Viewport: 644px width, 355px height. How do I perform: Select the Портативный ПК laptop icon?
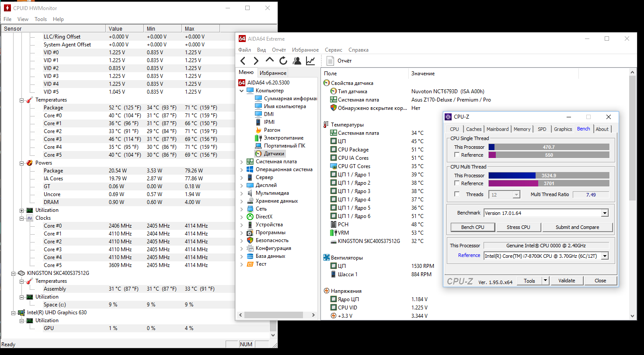tap(258, 146)
